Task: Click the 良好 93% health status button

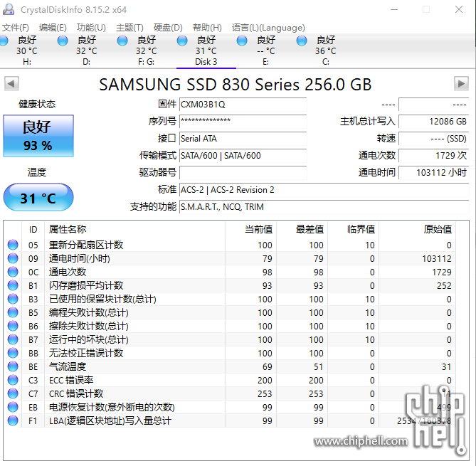Action: (38, 136)
